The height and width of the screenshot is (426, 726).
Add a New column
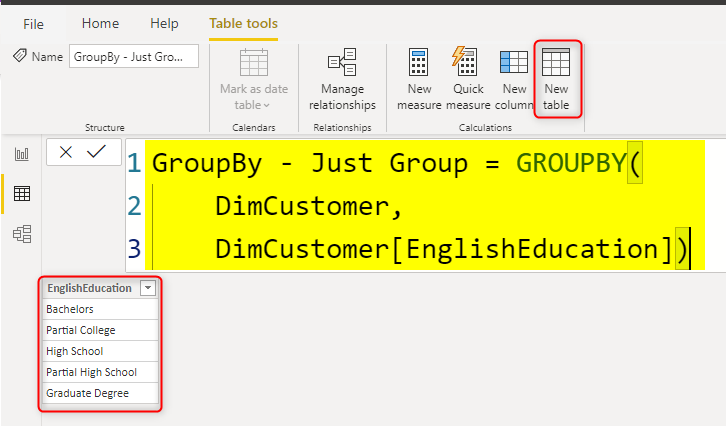[514, 80]
